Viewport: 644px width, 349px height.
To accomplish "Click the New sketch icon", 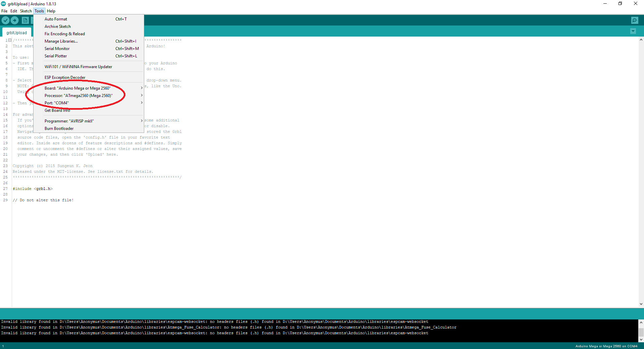I will (25, 20).
